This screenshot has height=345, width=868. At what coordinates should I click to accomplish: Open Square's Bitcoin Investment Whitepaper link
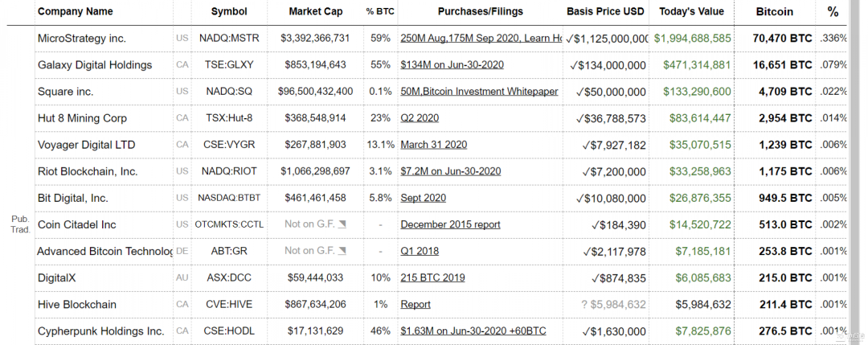[479, 92]
